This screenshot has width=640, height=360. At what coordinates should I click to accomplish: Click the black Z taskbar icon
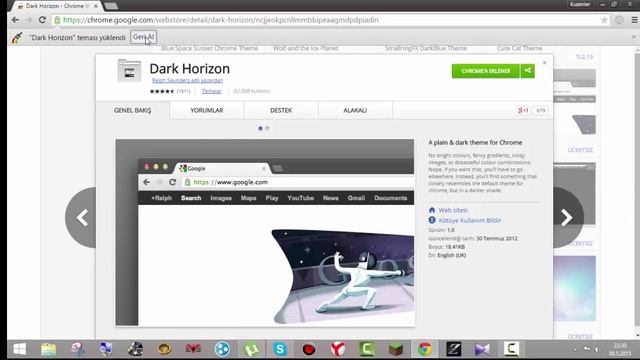[x=453, y=349]
